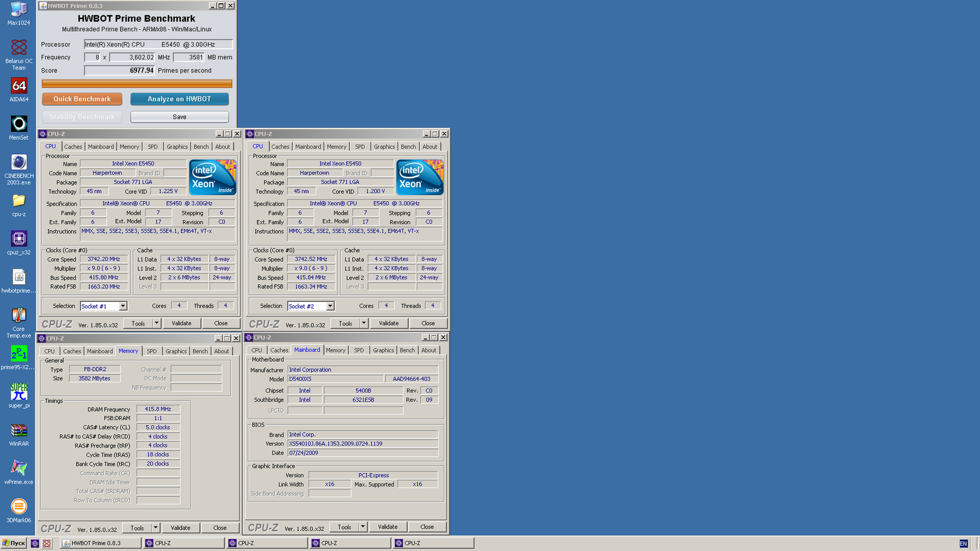The height and width of the screenshot is (551, 980).
Task: Expand Tools dropdown arrow in Memory CPU-Z window
Action: tap(156, 528)
